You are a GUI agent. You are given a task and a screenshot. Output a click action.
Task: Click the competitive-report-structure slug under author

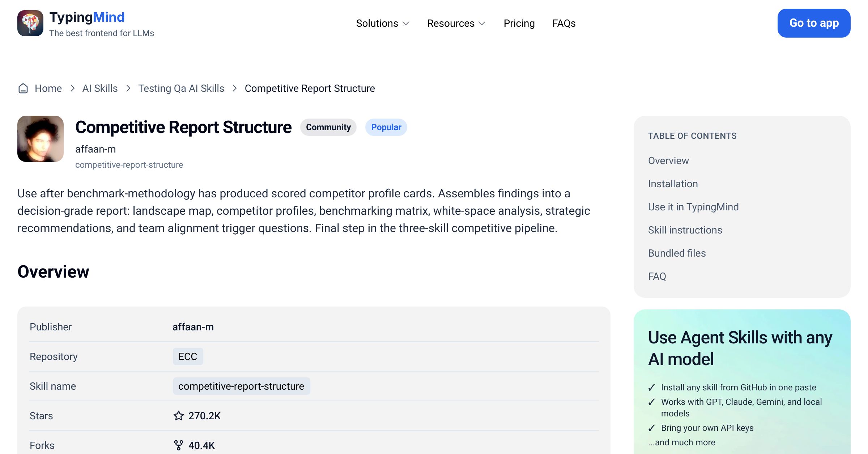click(x=129, y=165)
